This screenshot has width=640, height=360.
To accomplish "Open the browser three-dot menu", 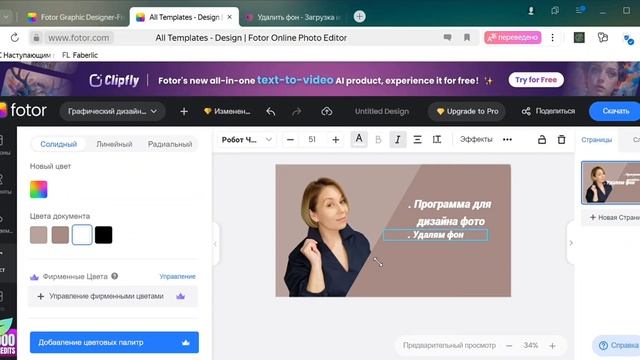I will (552, 38).
